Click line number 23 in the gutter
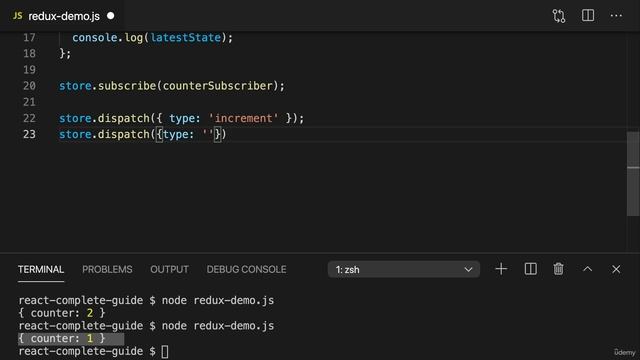The image size is (640, 360). tap(29, 134)
